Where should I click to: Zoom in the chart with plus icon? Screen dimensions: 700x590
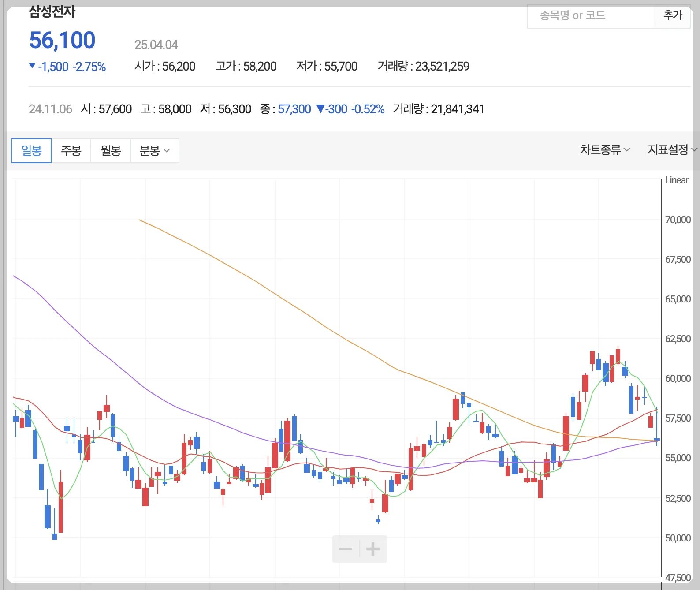click(373, 549)
